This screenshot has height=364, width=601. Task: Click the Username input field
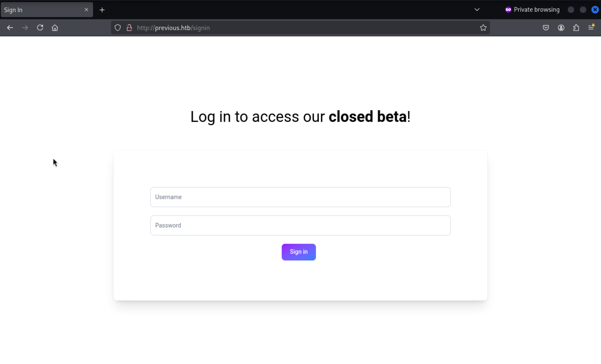(300, 197)
